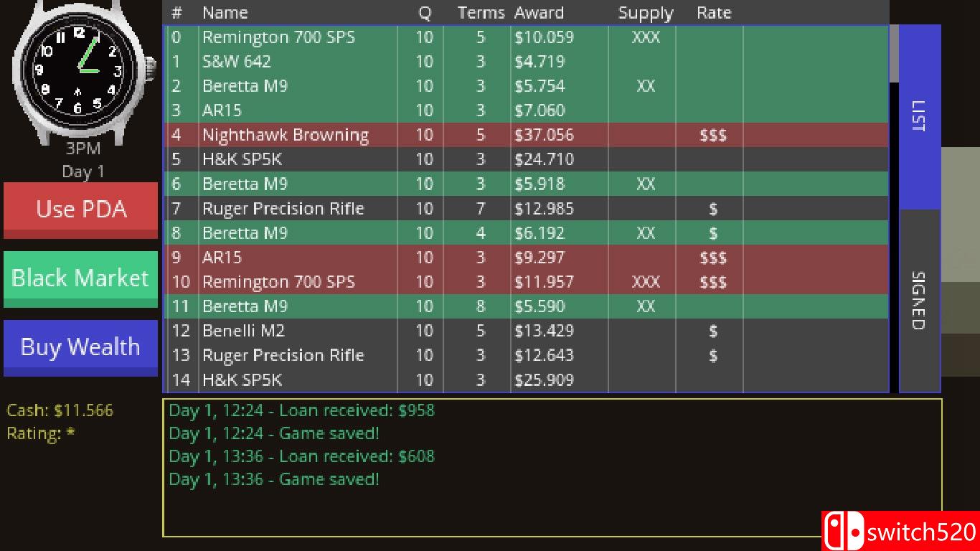Select the Nighthawk Browning contract row

285,135
